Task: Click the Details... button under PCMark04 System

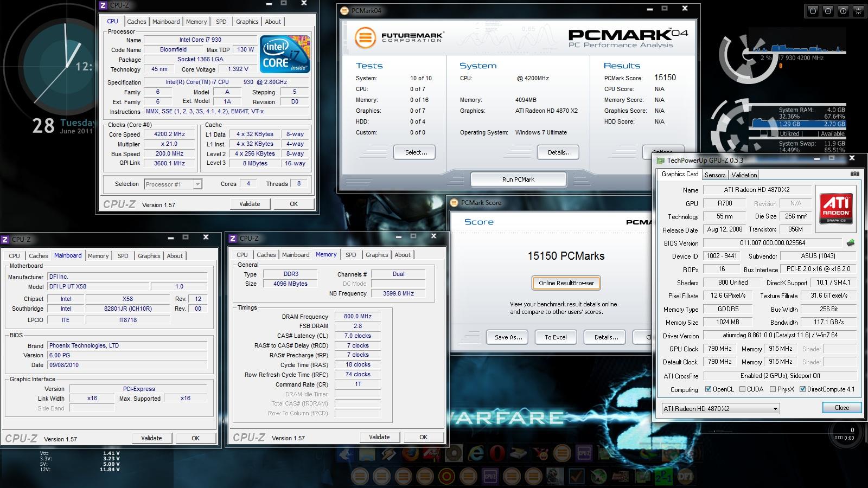Action: 559,152
